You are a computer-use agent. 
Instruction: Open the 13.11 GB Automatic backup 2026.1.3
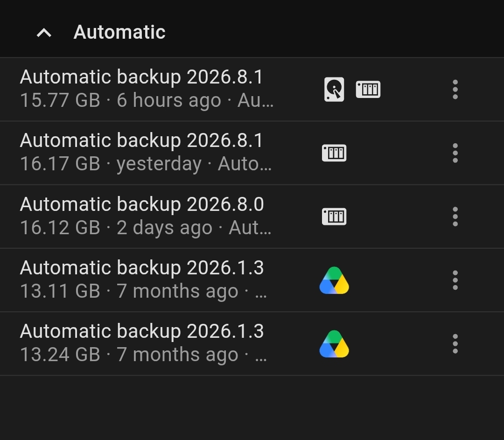coord(252,280)
